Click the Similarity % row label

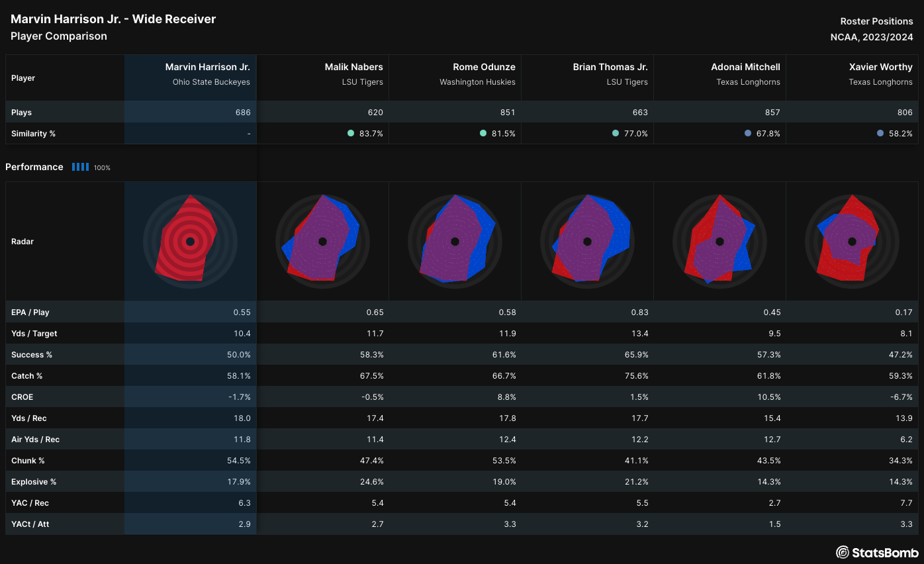coord(33,134)
